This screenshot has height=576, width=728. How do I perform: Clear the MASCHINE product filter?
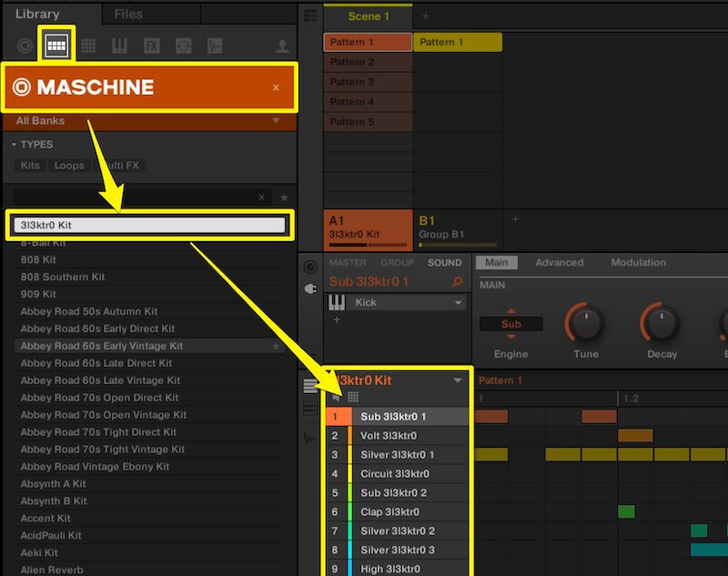[276, 87]
